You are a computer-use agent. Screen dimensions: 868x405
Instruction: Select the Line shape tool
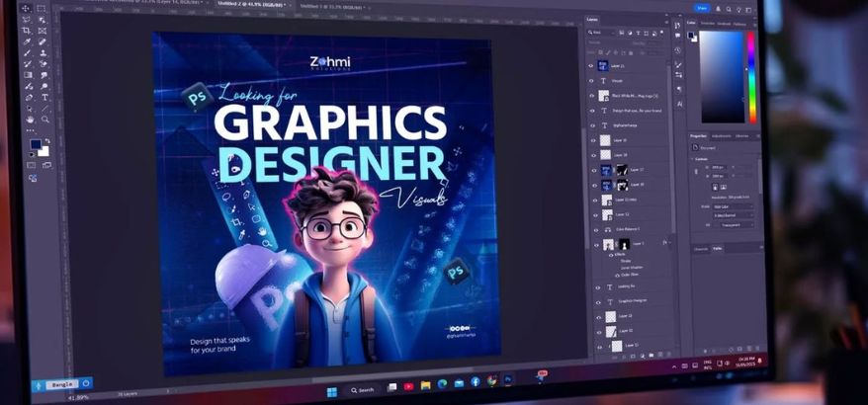click(x=44, y=109)
